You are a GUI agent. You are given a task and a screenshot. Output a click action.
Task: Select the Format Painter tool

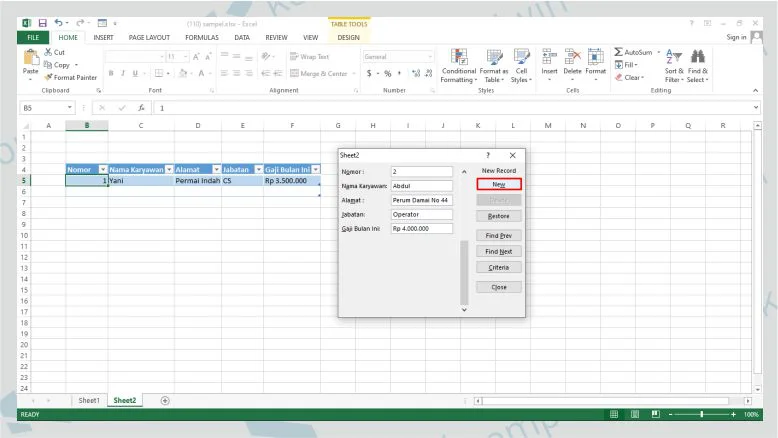(75, 77)
